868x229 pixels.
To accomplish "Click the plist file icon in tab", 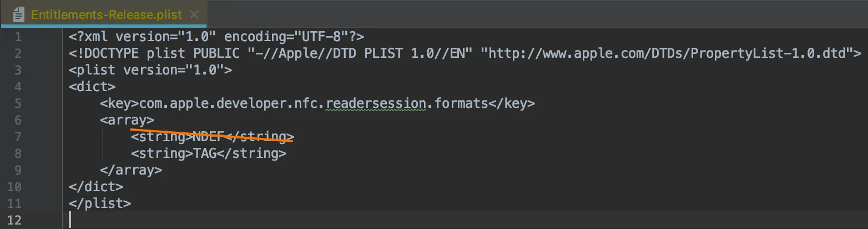I will (x=18, y=14).
